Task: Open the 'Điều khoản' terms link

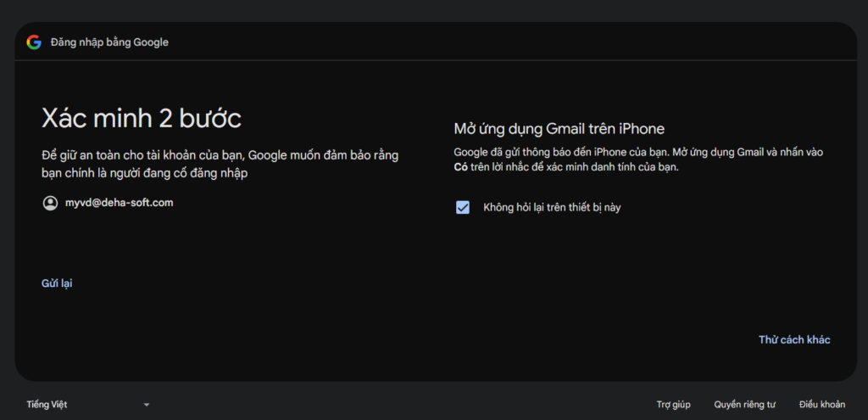Action: 822,405
